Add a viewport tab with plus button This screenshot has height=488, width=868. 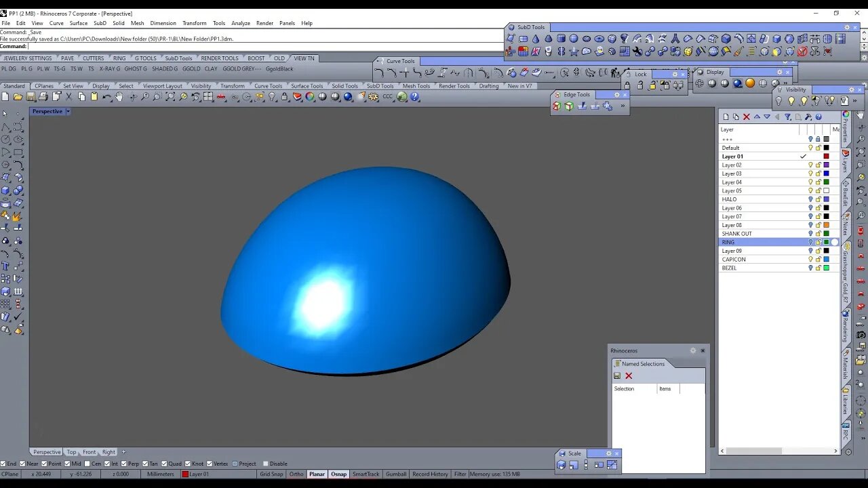click(123, 452)
